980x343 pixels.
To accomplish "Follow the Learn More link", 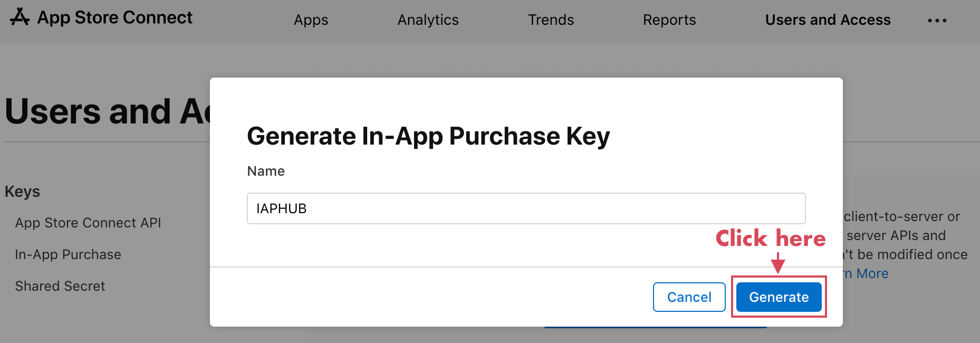I will coord(868,273).
